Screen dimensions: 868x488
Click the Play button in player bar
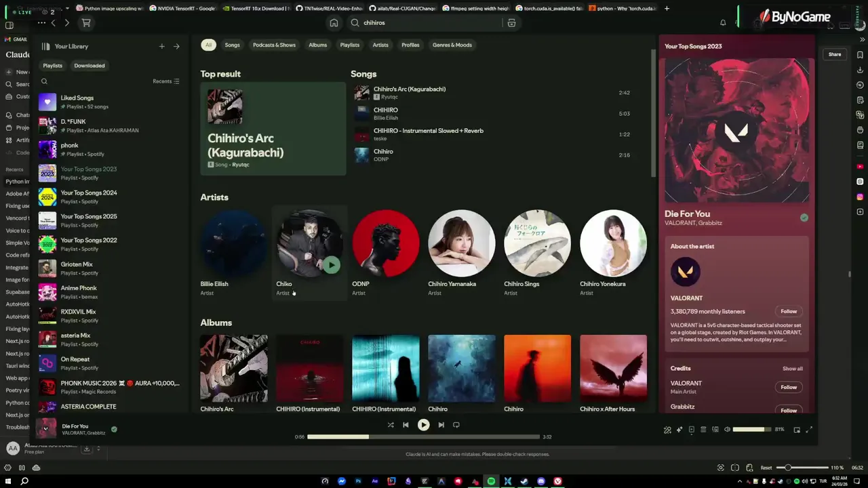coord(423,425)
